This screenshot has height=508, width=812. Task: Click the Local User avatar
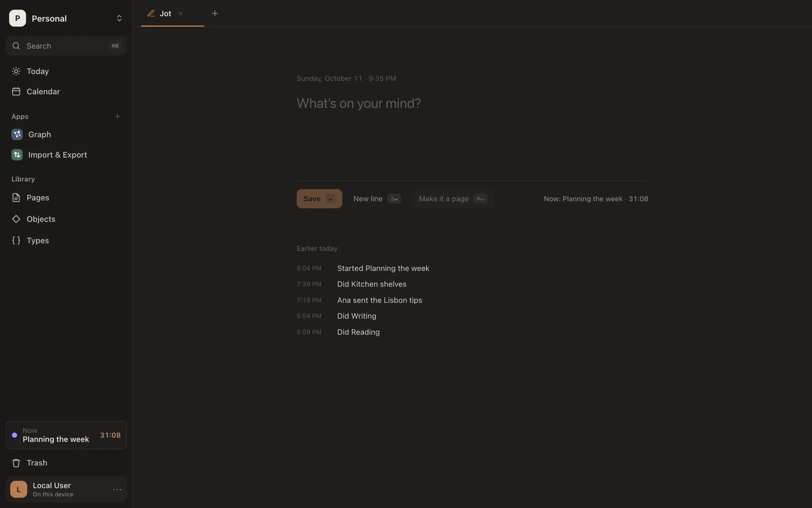tap(19, 489)
